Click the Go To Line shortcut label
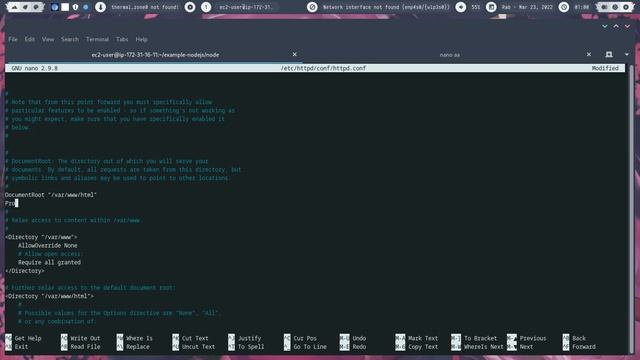Viewport: 640px width, 360px height. point(310,347)
